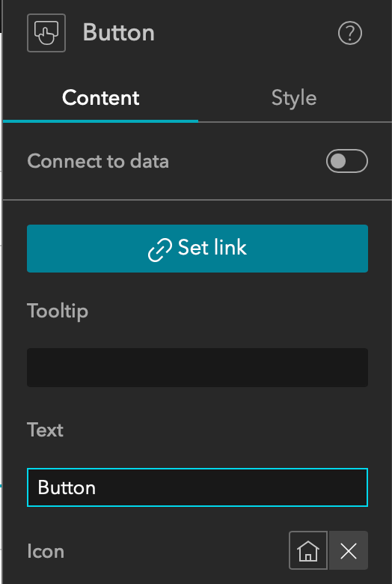This screenshot has width=392, height=584.
Task: Place cursor after the word Button in Text
Action: tap(97, 487)
